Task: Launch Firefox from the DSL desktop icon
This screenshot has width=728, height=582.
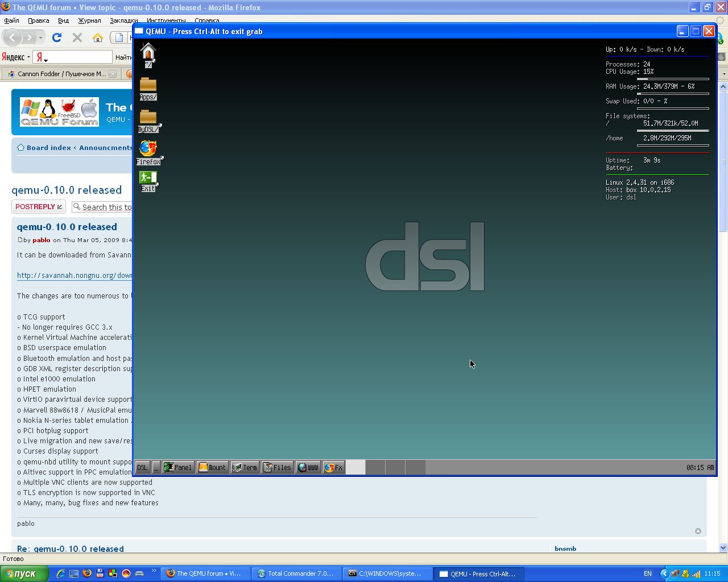Action: pyautogui.click(x=148, y=149)
